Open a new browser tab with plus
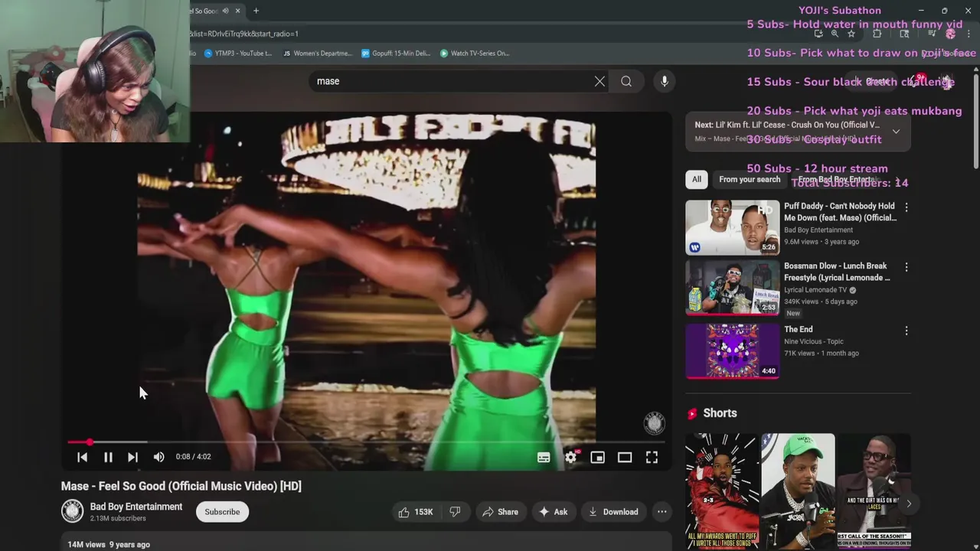The width and height of the screenshot is (980, 551). (256, 11)
